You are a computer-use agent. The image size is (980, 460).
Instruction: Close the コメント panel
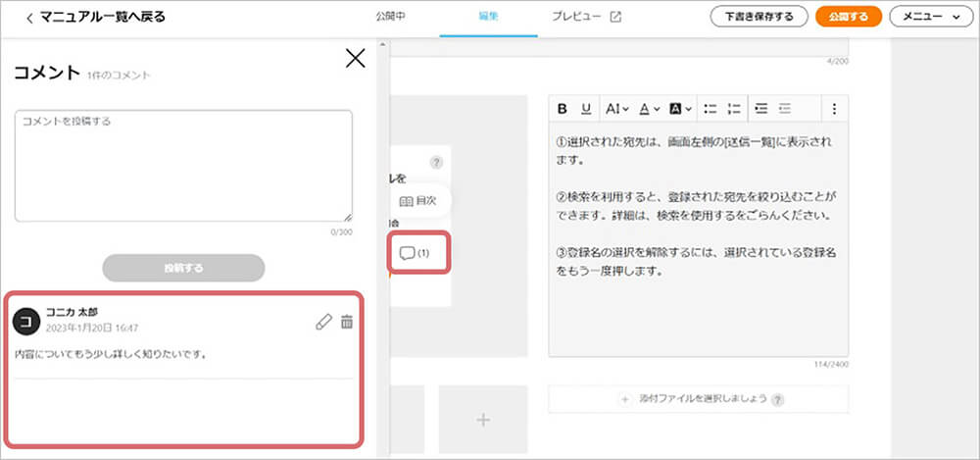click(x=355, y=59)
